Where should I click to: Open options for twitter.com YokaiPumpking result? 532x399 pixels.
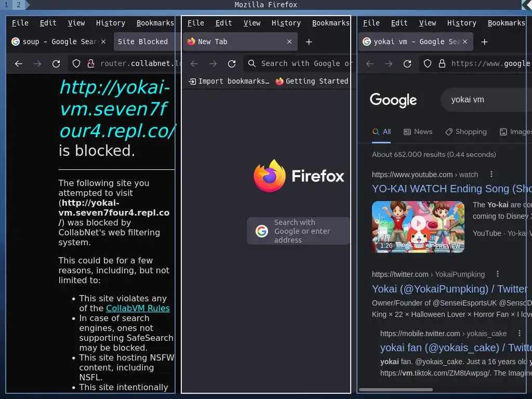pos(497,274)
